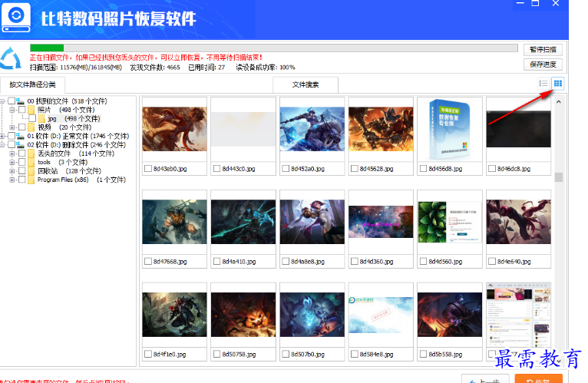Collapse the 00 找到的文件 root node
Viewport: 588px width, 383px height.
2,101
